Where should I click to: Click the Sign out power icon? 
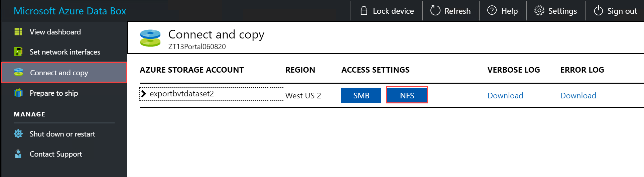pyautogui.click(x=598, y=11)
